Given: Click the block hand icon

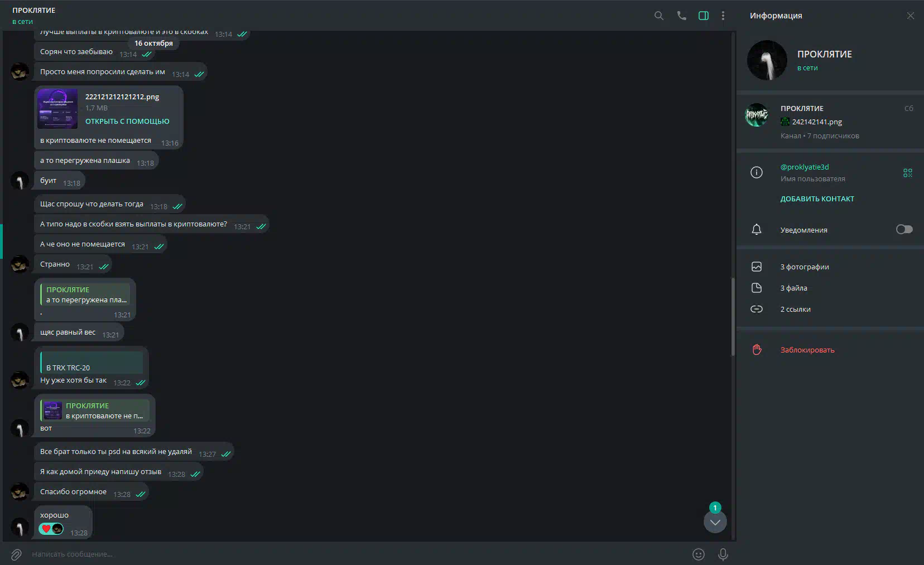Looking at the screenshot, I should (x=757, y=350).
